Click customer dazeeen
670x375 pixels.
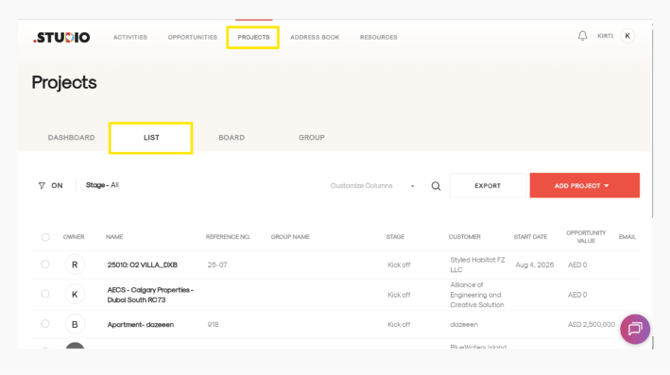click(464, 325)
